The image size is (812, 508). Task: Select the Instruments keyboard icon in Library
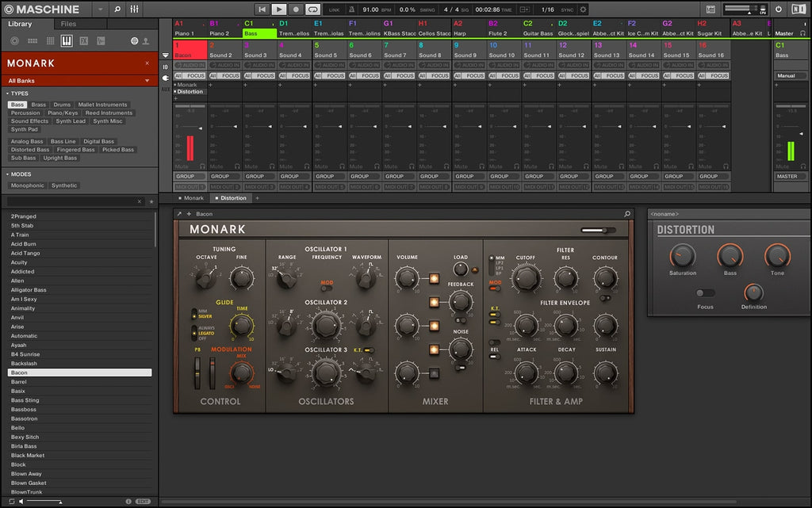click(x=67, y=40)
